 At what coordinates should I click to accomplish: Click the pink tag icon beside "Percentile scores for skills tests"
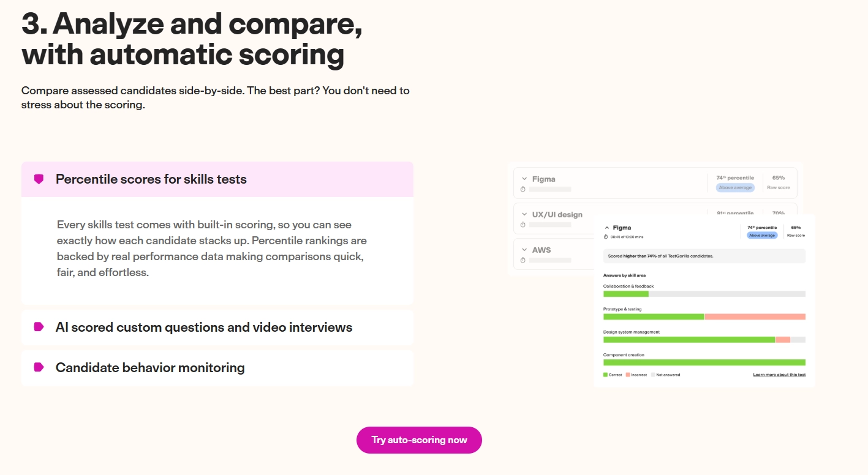tap(37, 179)
